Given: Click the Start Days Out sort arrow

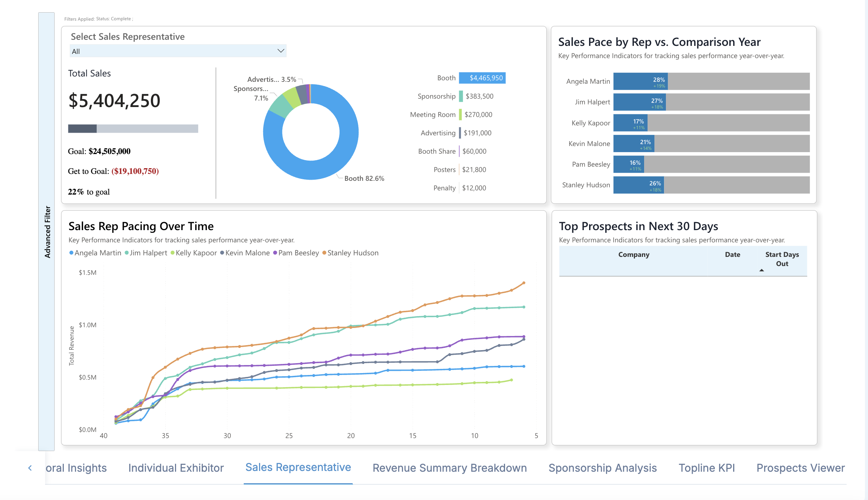Looking at the screenshot, I should (761, 270).
